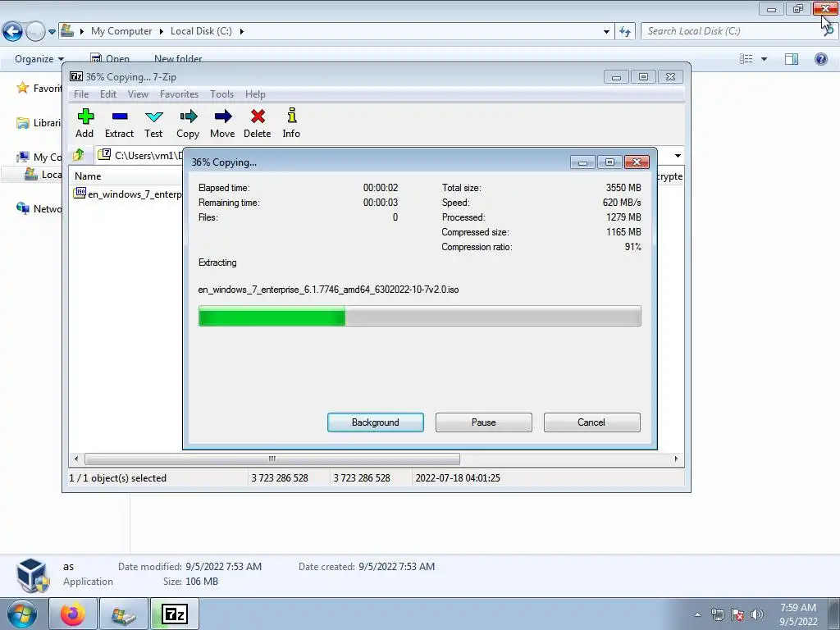Show hidden tray icons arrow
The height and width of the screenshot is (630, 840).
pyautogui.click(x=697, y=614)
